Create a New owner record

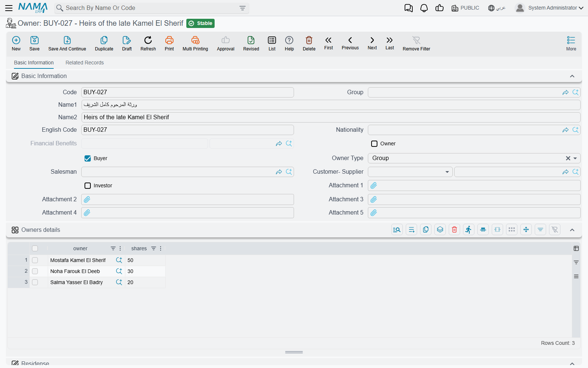click(16, 43)
